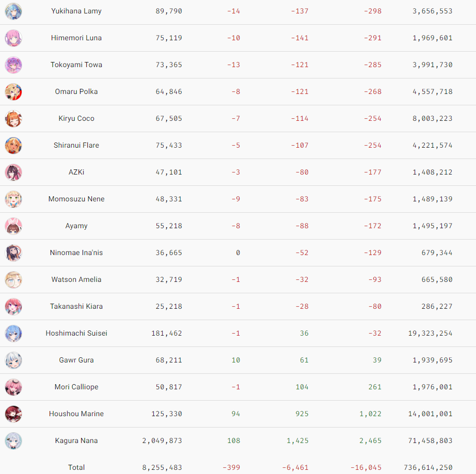476x474 pixels.
Task: Open the Houshou Marine name link
Action: coord(76,414)
